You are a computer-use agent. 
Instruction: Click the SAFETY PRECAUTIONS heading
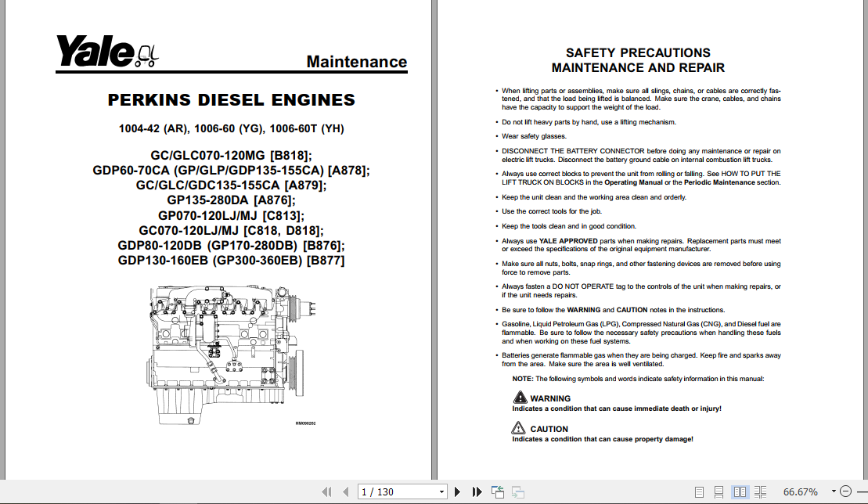click(x=638, y=52)
